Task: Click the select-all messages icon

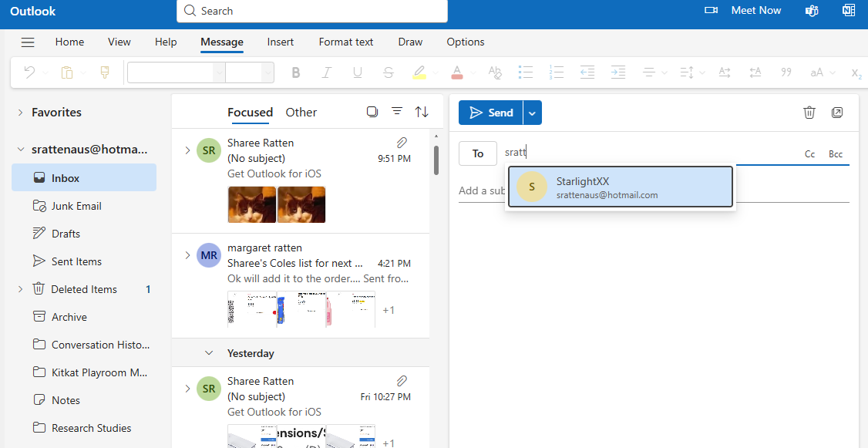Action: click(x=372, y=112)
